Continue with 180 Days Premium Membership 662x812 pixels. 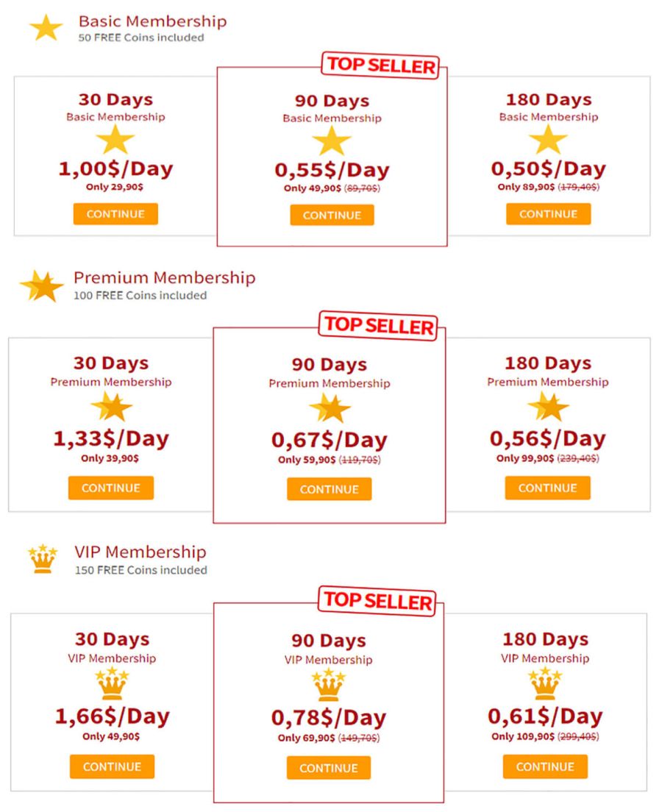pos(547,488)
